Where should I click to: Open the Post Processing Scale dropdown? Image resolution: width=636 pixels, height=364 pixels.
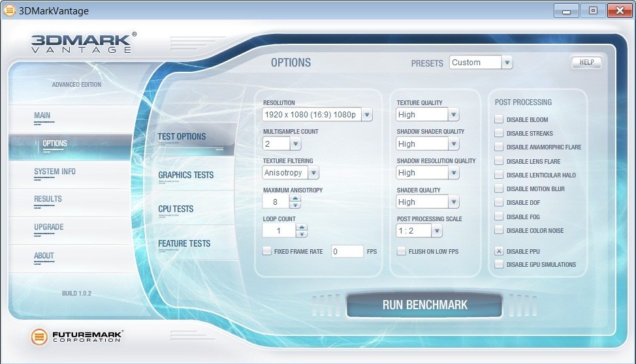pyautogui.click(x=436, y=231)
